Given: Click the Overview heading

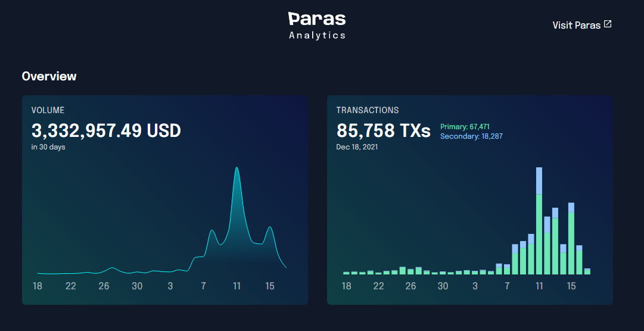Looking at the screenshot, I should (49, 76).
